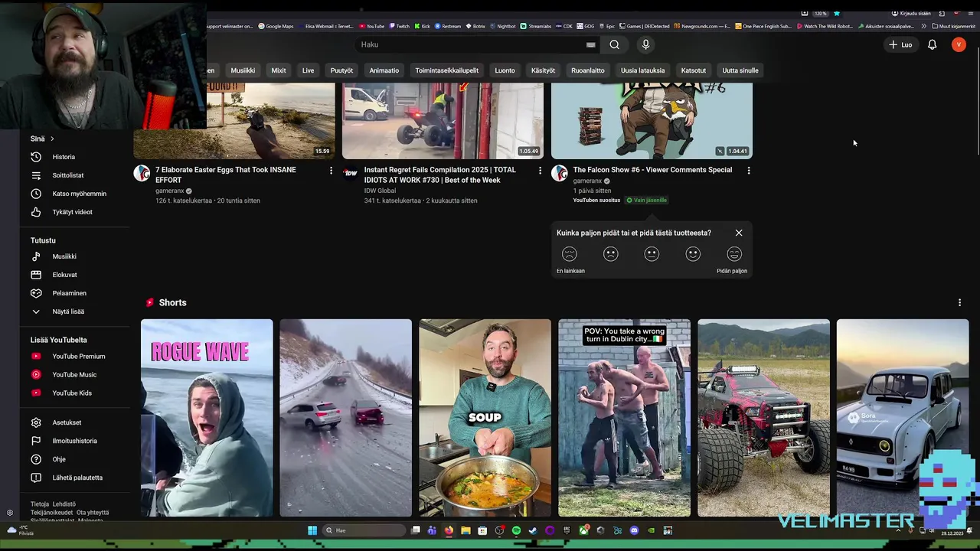This screenshot has height=551, width=980.
Task: Select the Katsotut filter chip
Action: (x=694, y=70)
